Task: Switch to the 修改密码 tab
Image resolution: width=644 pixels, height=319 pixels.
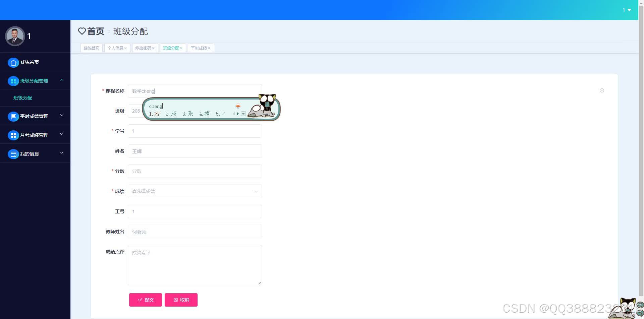Action: click(x=143, y=48)
